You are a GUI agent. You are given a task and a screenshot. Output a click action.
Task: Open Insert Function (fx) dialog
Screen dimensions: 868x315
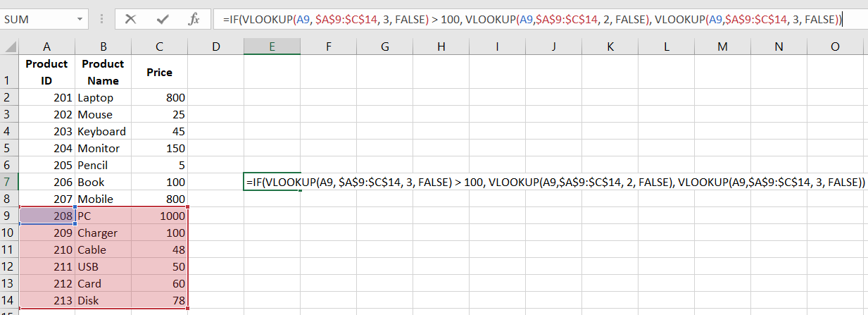194,20
